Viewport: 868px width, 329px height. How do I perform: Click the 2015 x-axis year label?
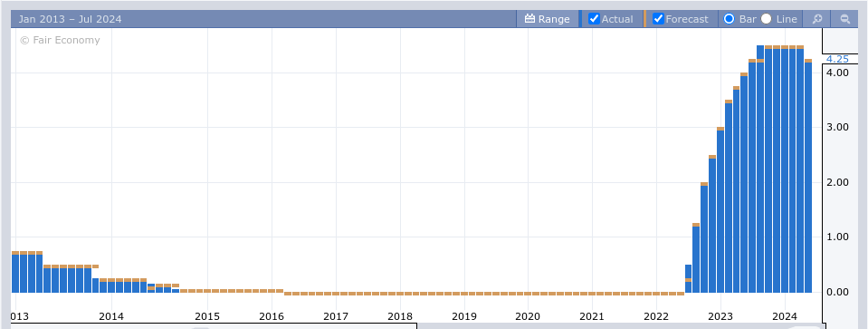(207, 316)
